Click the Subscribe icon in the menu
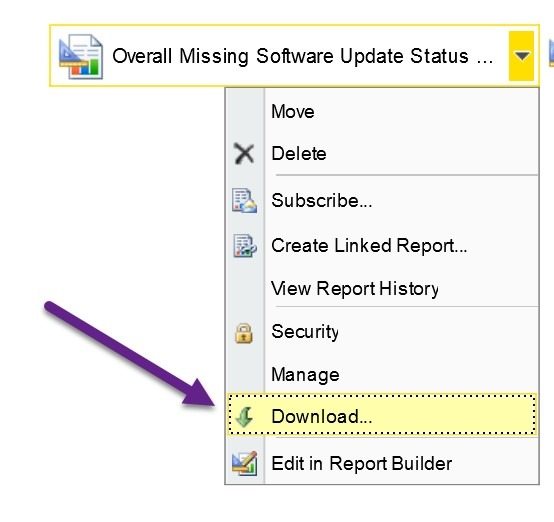This screenshot has height=522, width=554. click(x=244, y=200)
